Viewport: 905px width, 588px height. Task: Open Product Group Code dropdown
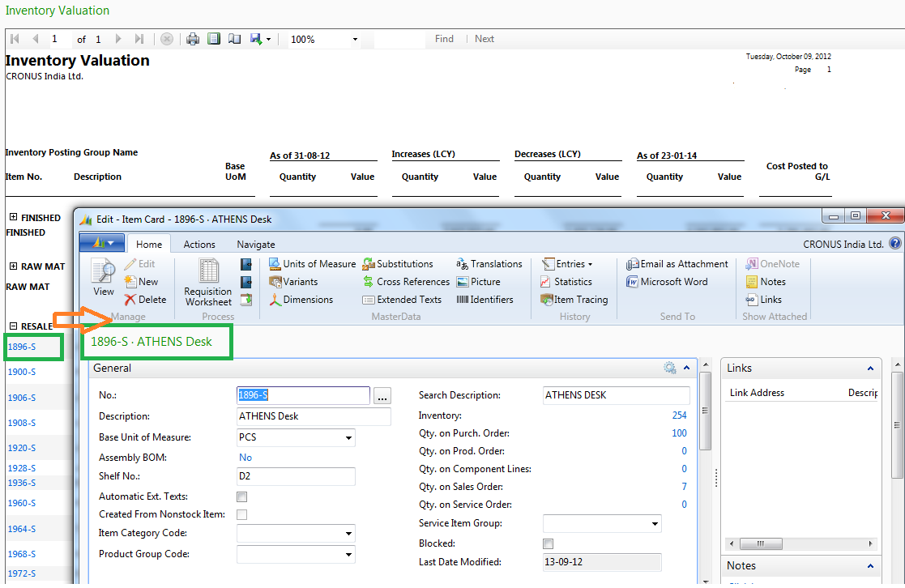(348, 555)
